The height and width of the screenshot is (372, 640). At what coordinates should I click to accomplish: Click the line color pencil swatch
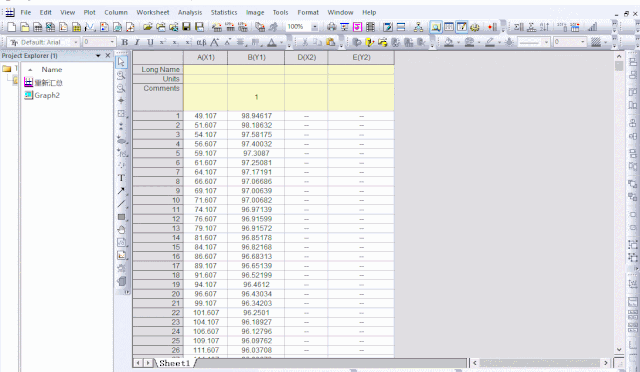(x=489, y=42)
